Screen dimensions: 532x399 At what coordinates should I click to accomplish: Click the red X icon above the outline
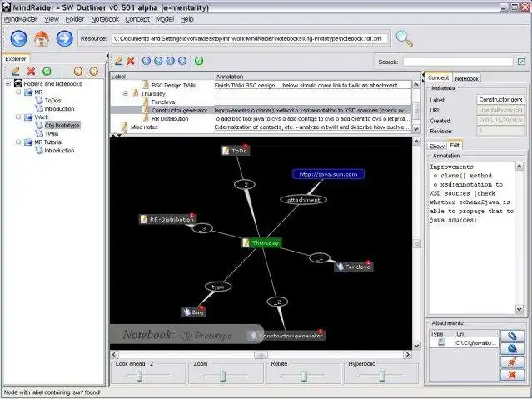click(x=130, y=61)
